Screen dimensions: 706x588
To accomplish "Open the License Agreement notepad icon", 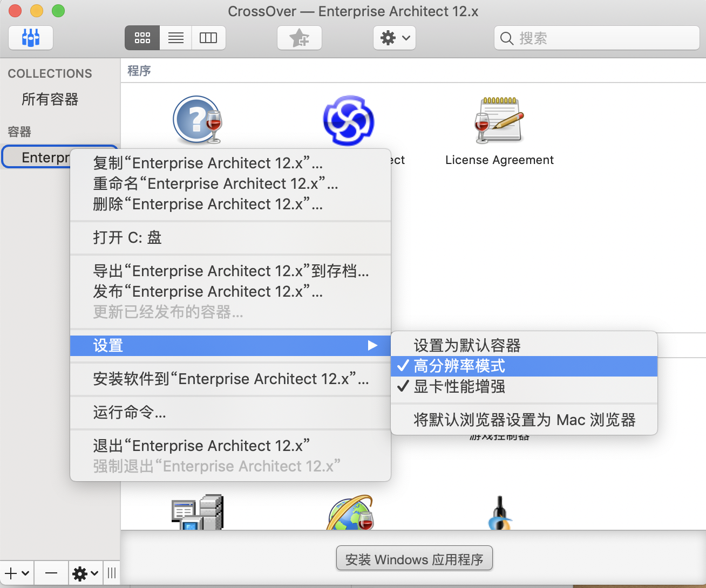I will (499, 120).
